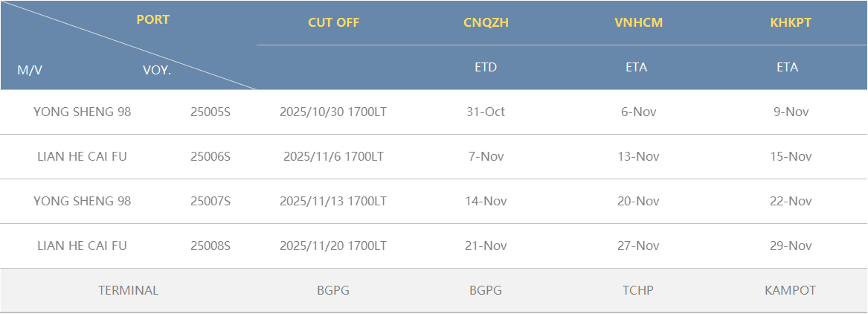Image resolution: width=868 pixels, height=314 pixels.
Task: Select the M/V header label
Action: [x=30, y=71]
